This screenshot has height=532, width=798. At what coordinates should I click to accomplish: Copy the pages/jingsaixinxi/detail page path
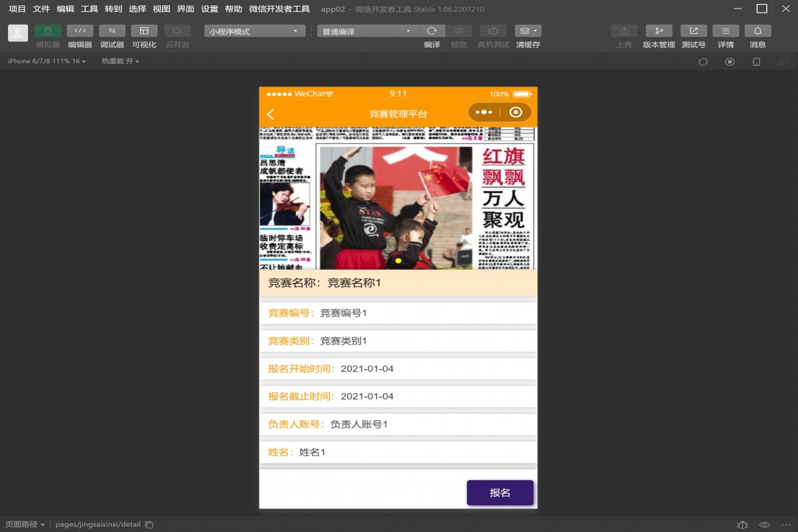pos(148,524)
